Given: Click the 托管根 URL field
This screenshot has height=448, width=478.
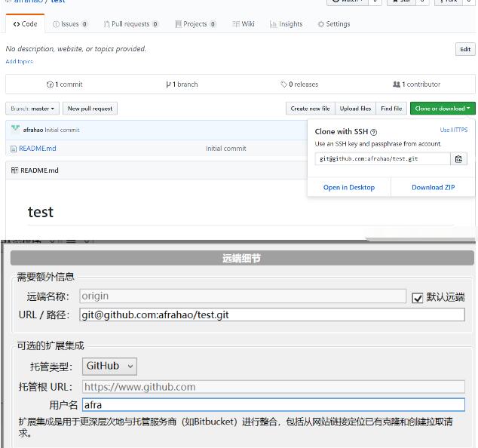Looking at the screenshot, I should [x=274, y=387].
